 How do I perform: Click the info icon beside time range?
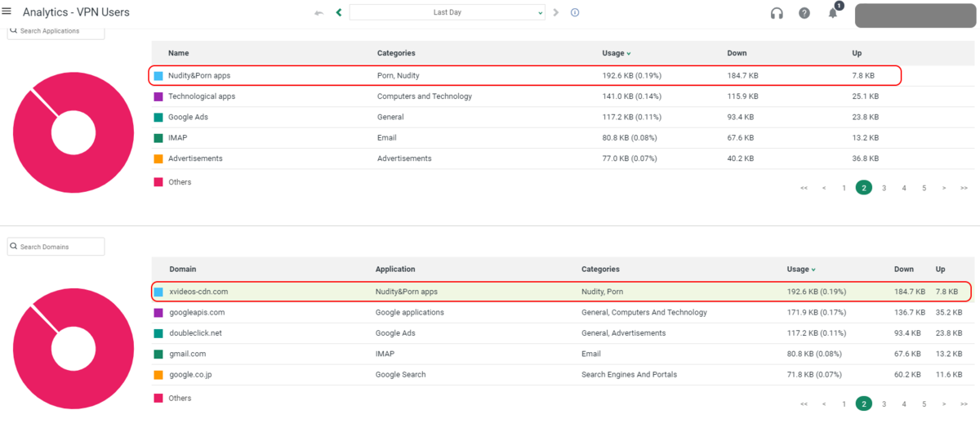coord(575,12)
